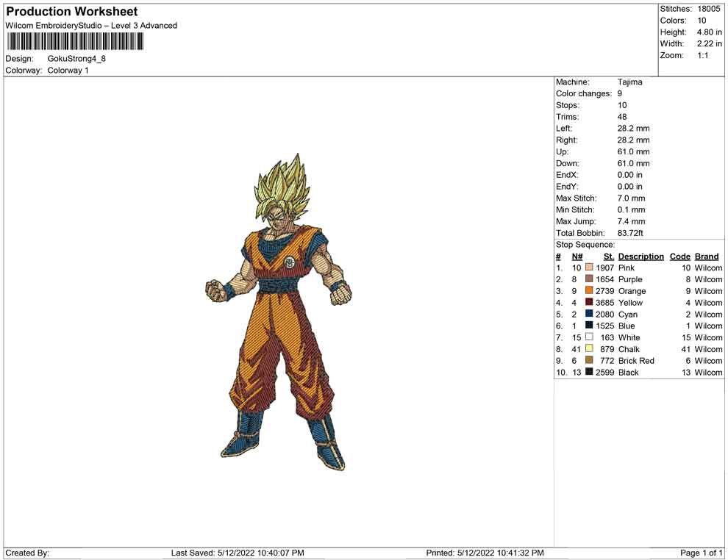Click the Chalk thread color swatch
Screen dimensions: 728x560
589,348
